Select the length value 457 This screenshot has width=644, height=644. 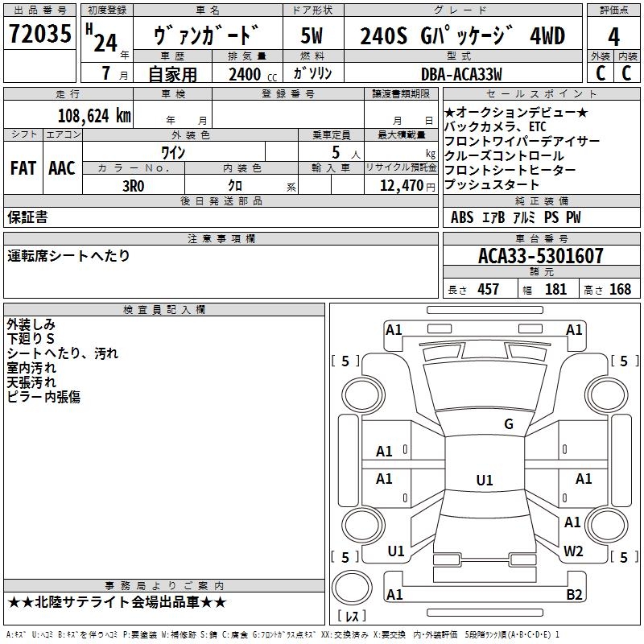tap(488, 290)
